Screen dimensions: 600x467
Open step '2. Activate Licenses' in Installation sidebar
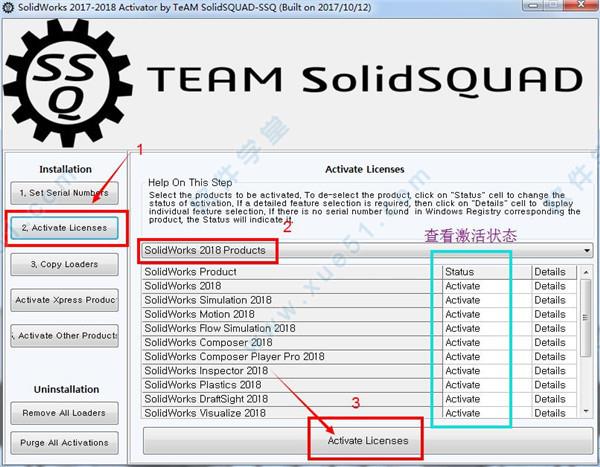pyautogui.click(x=64, y=228)
